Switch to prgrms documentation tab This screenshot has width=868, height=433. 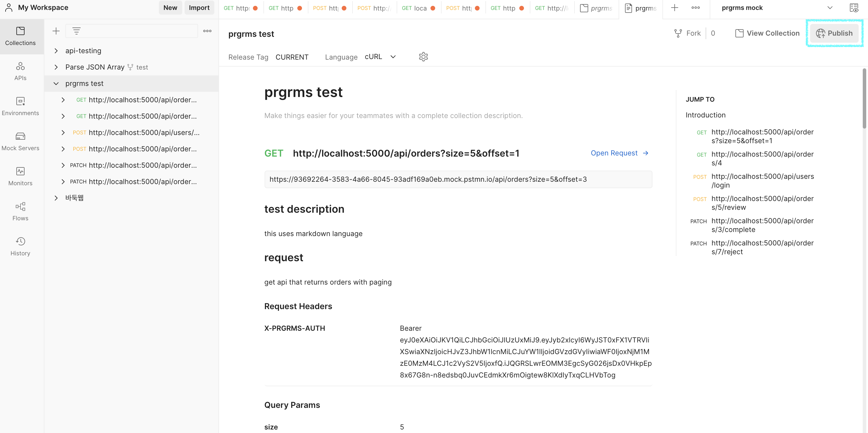[x=641, y=8]
